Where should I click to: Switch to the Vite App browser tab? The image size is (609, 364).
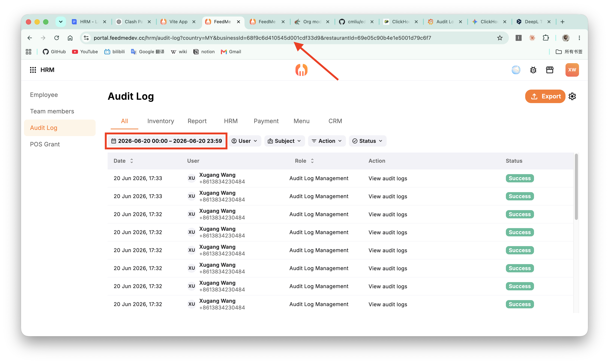178,22
